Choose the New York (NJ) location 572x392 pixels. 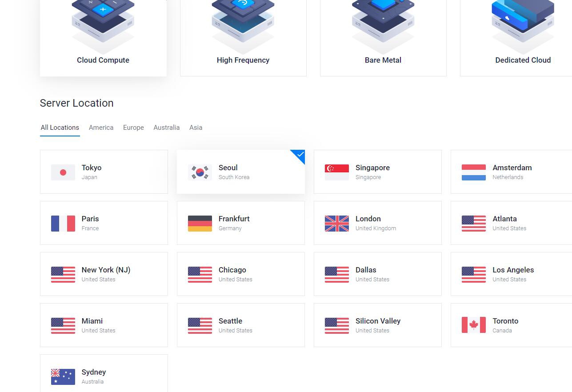pyautogui.click(x=104, y=274)
